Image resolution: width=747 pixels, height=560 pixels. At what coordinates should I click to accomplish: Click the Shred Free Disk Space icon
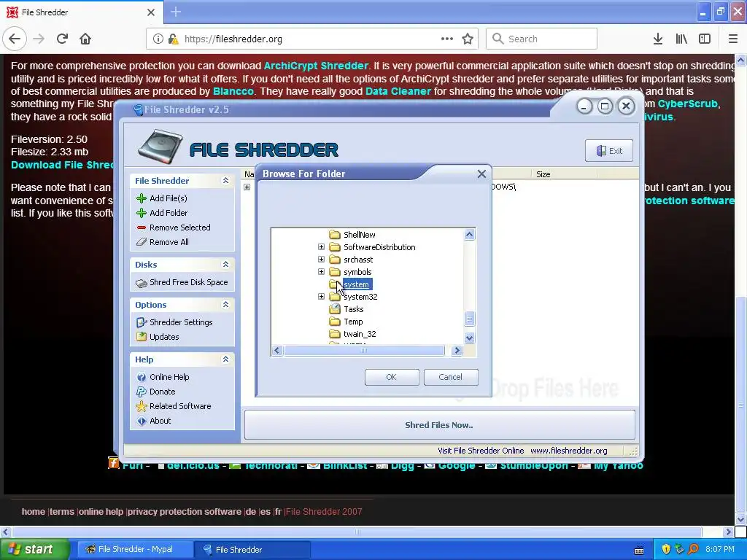coord(142,283)
